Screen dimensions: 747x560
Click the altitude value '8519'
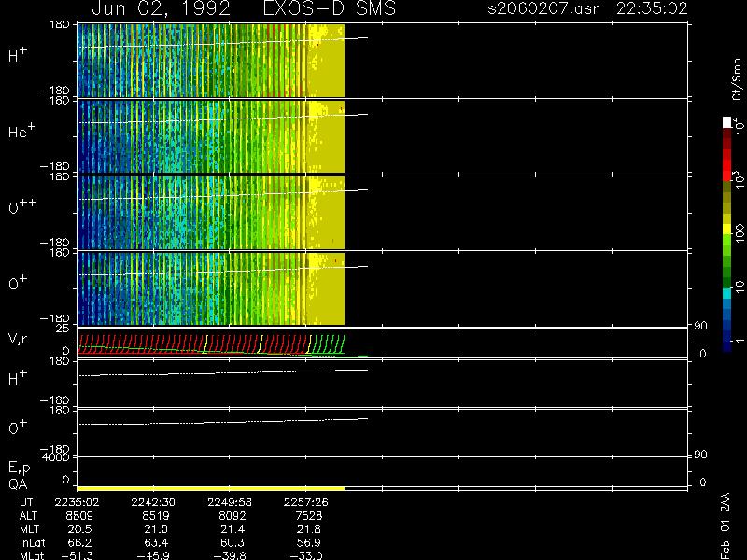coord(156,516)
